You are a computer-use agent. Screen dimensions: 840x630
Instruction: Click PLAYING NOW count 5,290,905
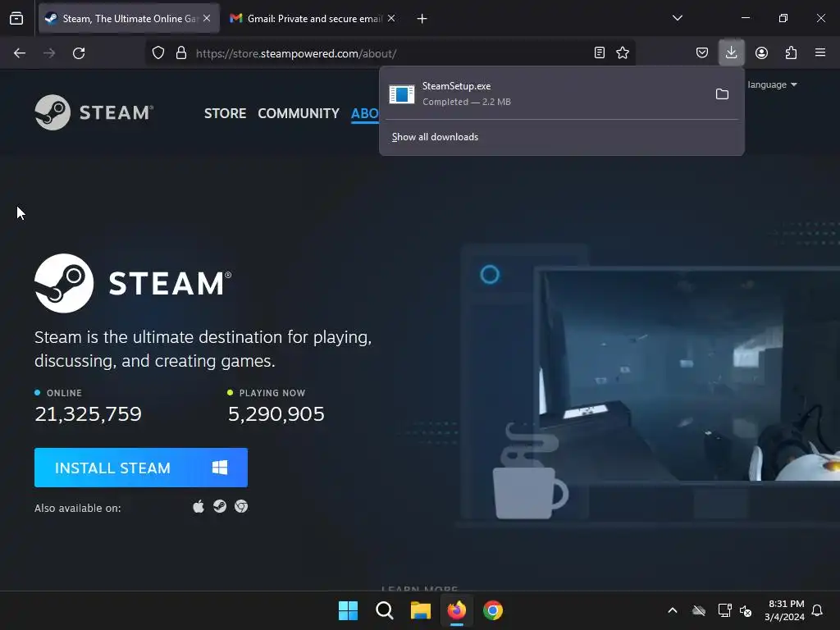click(276, 414)
